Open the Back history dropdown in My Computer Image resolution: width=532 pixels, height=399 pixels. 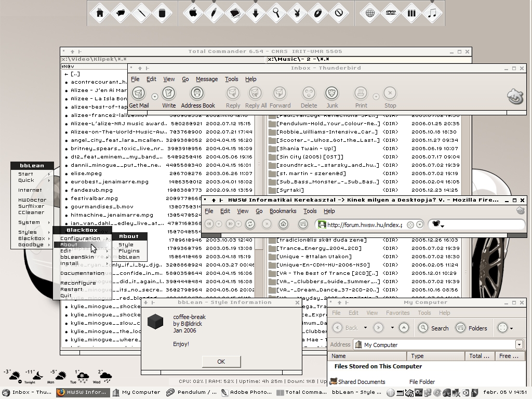[365, 328]
